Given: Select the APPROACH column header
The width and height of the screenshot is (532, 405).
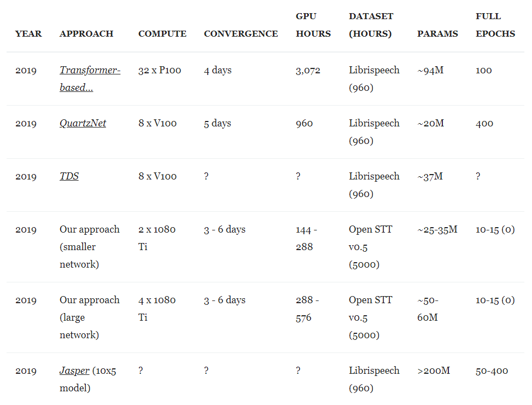Looking at the screenshot, I should click(x=86, y=33).
